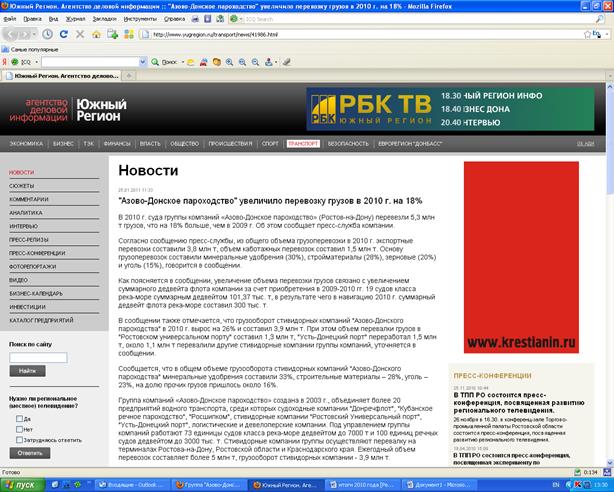The width and height of the screenshot is (614, 492).
Task: Click the Самые популярные bookmarks folder
Action: point(30,49)
